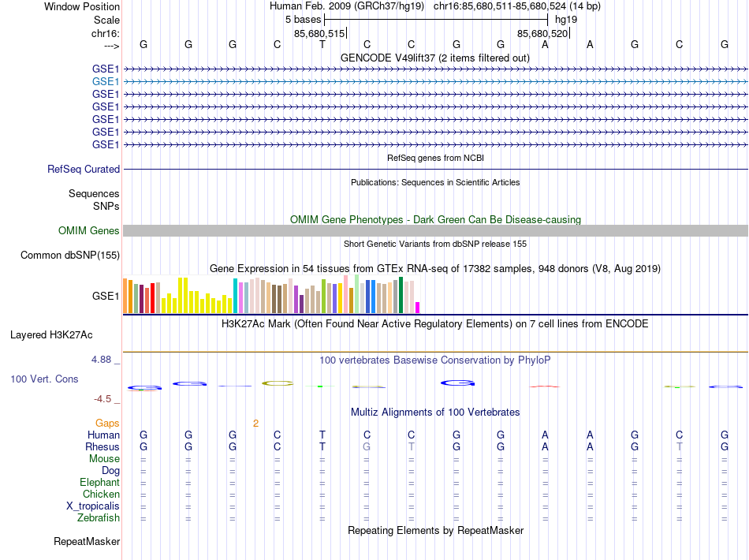
Task: Click the Scale 5 bases bar
Action: click(436, 20)
